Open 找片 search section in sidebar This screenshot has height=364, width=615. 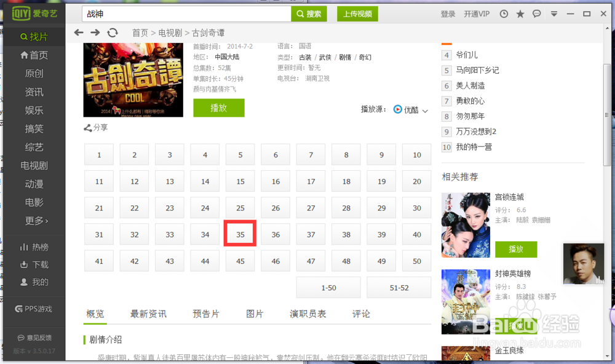(x=34, y=36)
